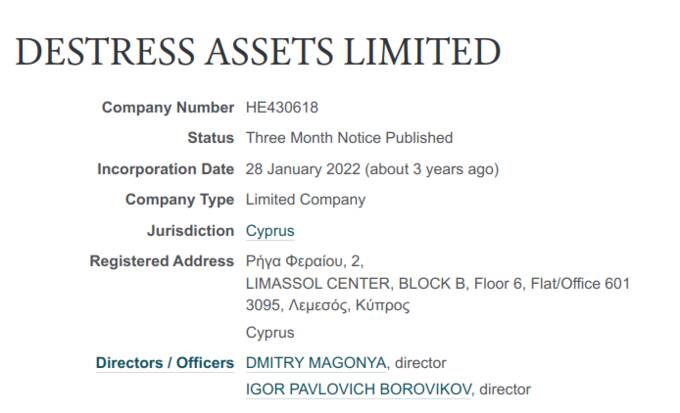Click the 28 January 2022 incorporation date

pyautogui.click(x=303, y=169)
